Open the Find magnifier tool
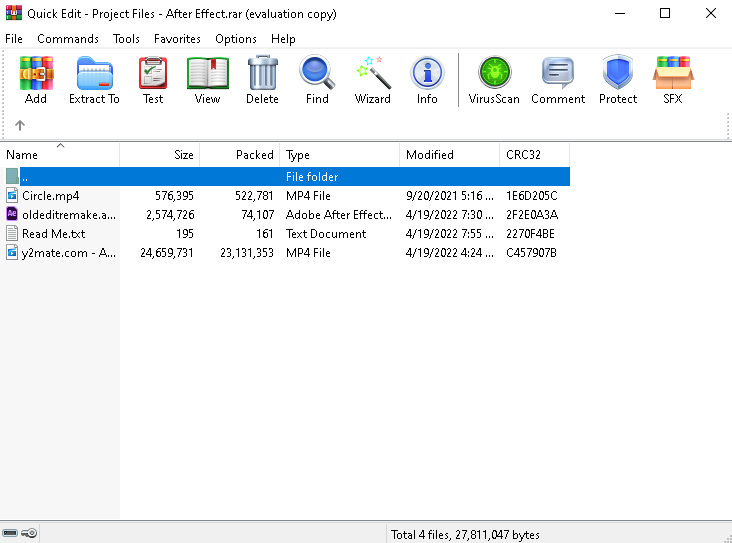Image resolution: width=732 pixels, height=543 pixels. coord(317,72)
